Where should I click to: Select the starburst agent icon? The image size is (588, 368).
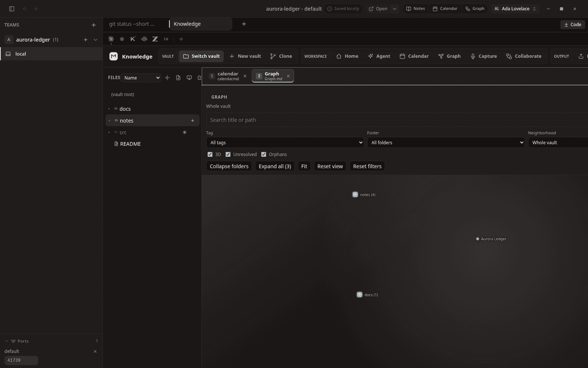[111, 39]
